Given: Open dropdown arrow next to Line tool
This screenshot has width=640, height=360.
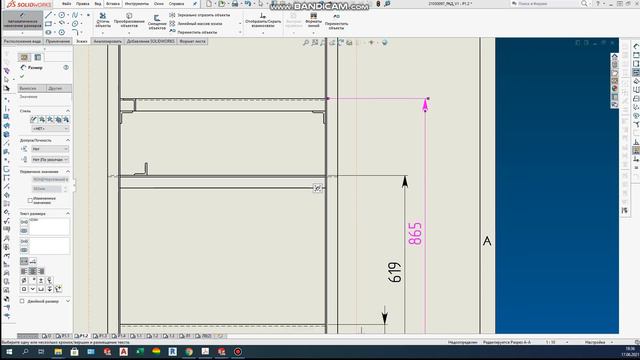Looking at the screenshot, I should pos(54,15).
